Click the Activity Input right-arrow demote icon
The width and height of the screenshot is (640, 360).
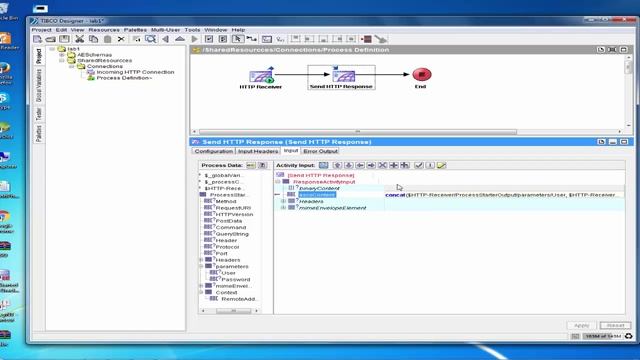(371, 165)
